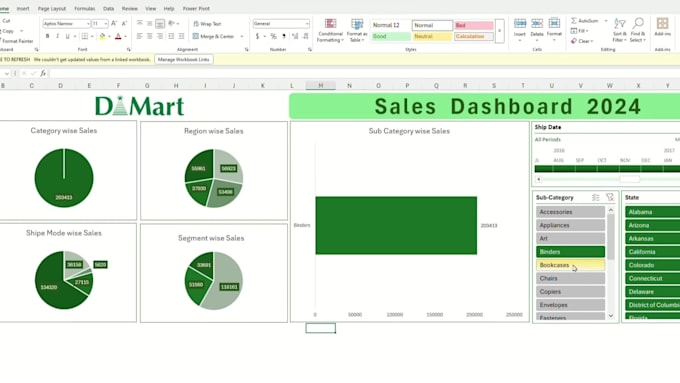The height and width of the screenshot is (383, 680).
Task: Click Format Painter
Action: pos(16,41)
